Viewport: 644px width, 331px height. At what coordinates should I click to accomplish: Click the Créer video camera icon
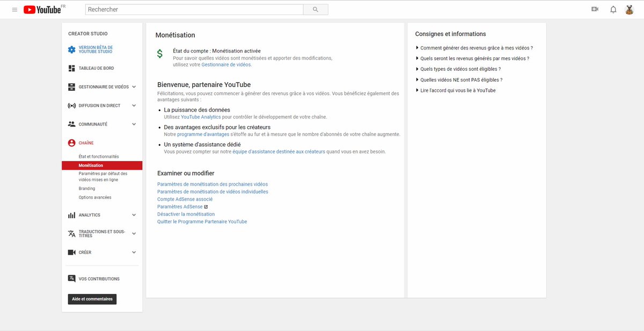71,252
